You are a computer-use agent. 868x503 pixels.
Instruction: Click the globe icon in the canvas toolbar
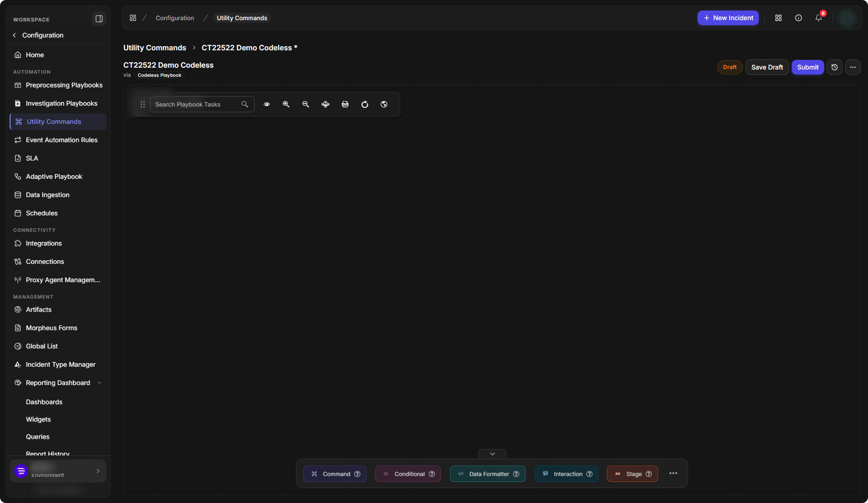(x=384, y=104)
